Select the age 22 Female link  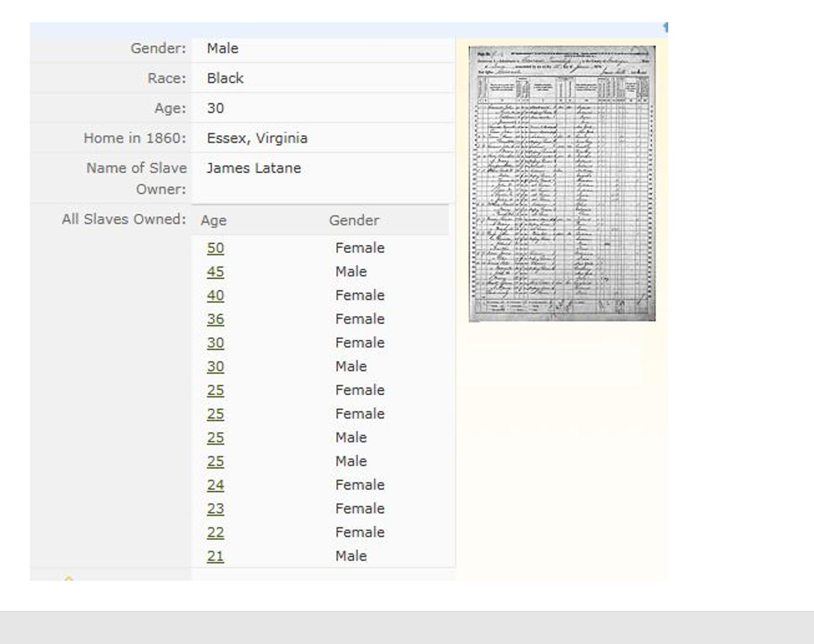(x=216, y=533)
